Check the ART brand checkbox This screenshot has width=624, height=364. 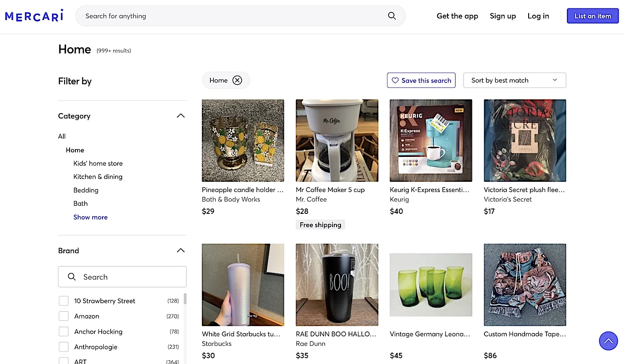64,361
